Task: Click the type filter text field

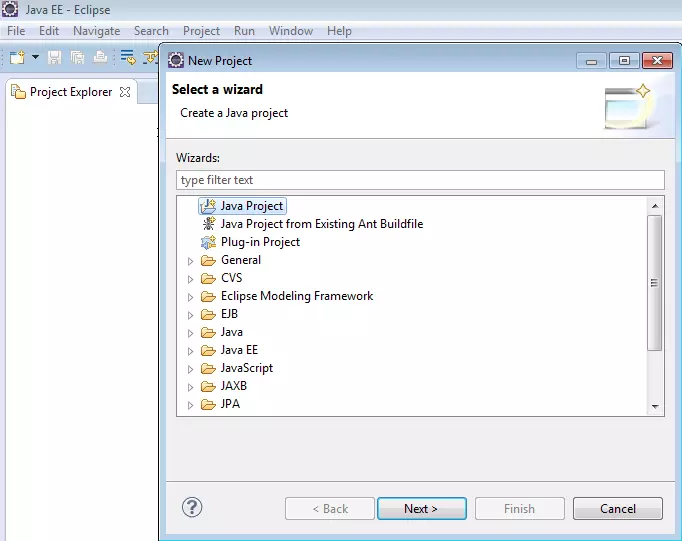Action: (420, 180)
